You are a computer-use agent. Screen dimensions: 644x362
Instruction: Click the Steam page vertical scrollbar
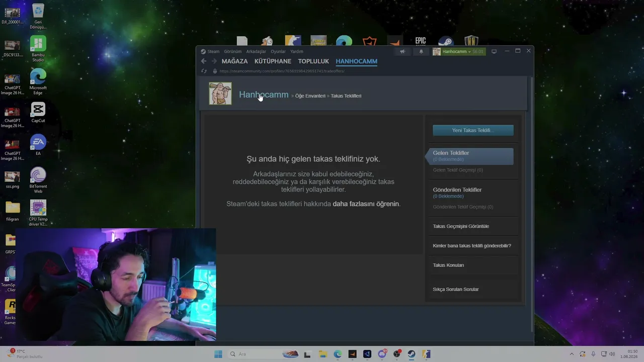[532, 204]
